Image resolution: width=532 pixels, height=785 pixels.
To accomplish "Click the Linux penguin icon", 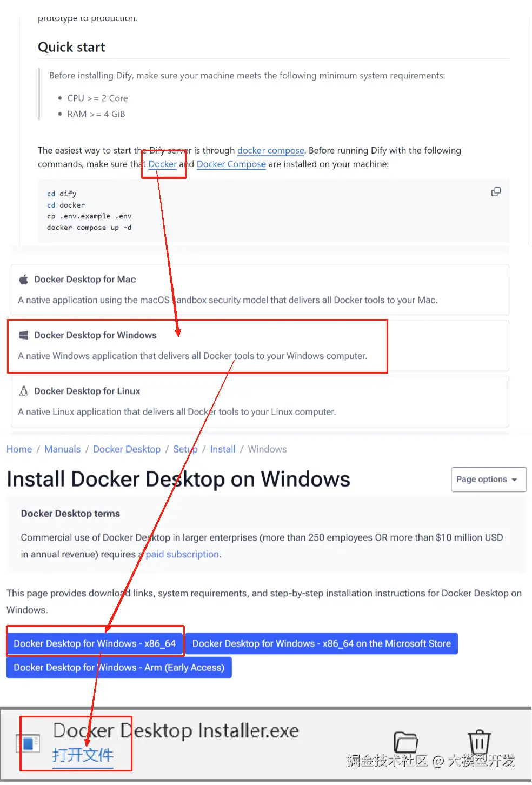I will pos(24,391).
